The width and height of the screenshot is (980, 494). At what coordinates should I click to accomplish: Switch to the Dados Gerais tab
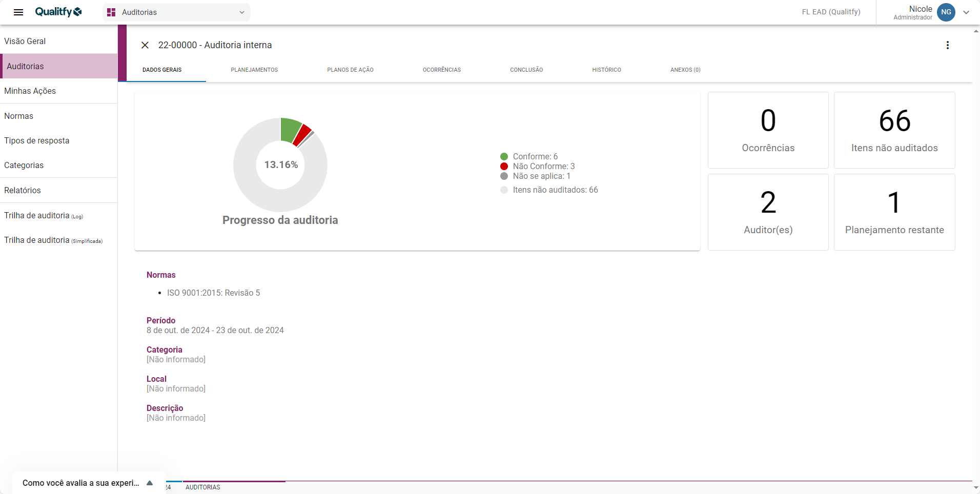tap(162, 70)
